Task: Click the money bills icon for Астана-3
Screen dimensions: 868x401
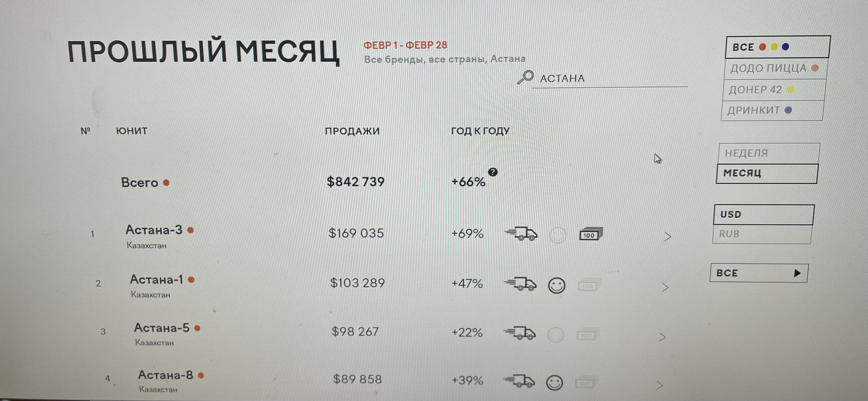Action: pos(591,234)
